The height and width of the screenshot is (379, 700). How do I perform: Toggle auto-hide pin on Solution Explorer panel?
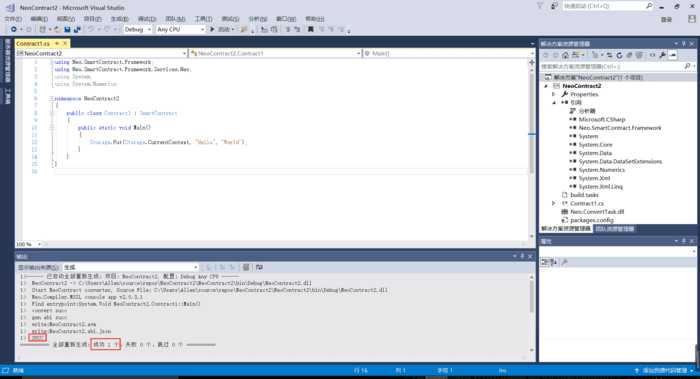coord(683,44)
